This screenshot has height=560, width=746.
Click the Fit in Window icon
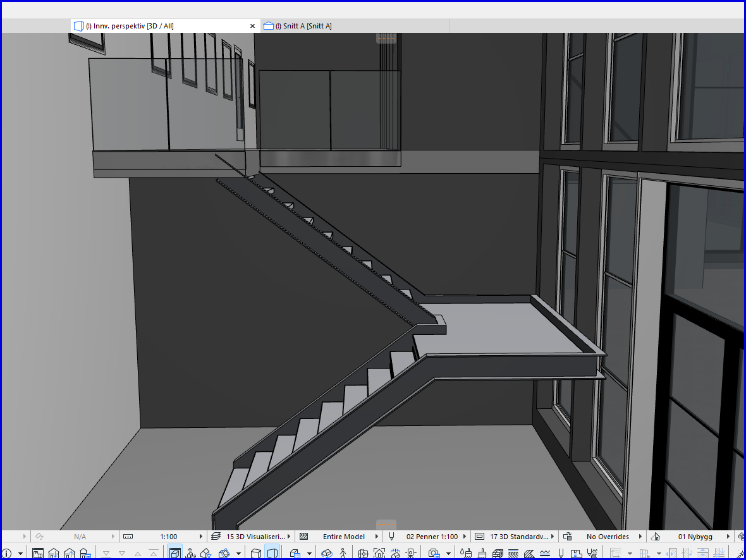[x=379, y=554]
